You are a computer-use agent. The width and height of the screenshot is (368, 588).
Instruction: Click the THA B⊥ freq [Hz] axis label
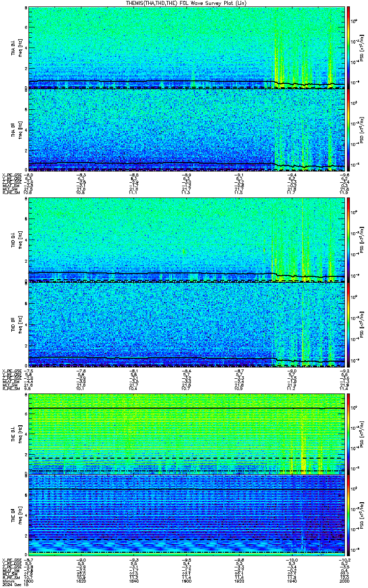click(x=19, y=48)
